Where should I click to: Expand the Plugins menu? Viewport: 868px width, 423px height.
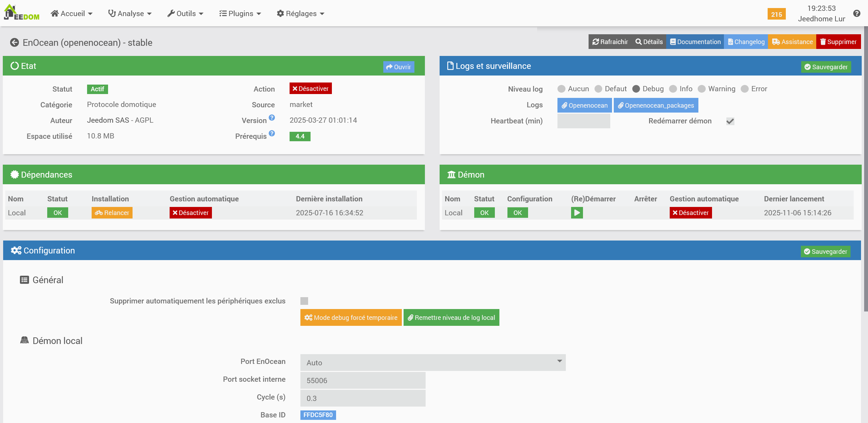pyautogui.click(x=240, y=14)
